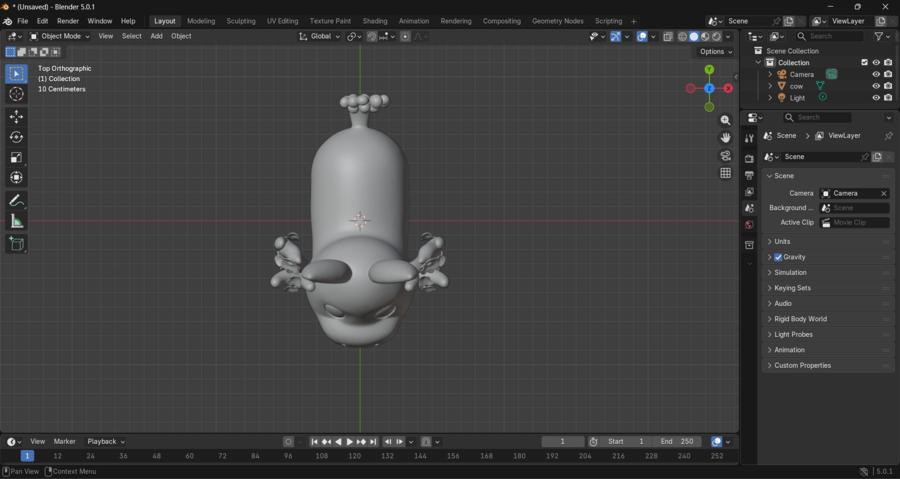The width and height of the screenshot is (900, 479).
Task: Expand the Rigid Body World section
Action: pos(800,319)
